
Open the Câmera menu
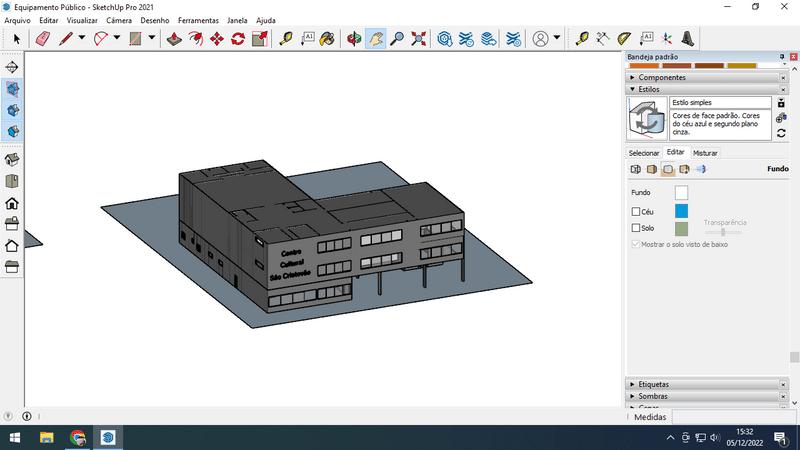pyautogui.click(x=119, y=20)
